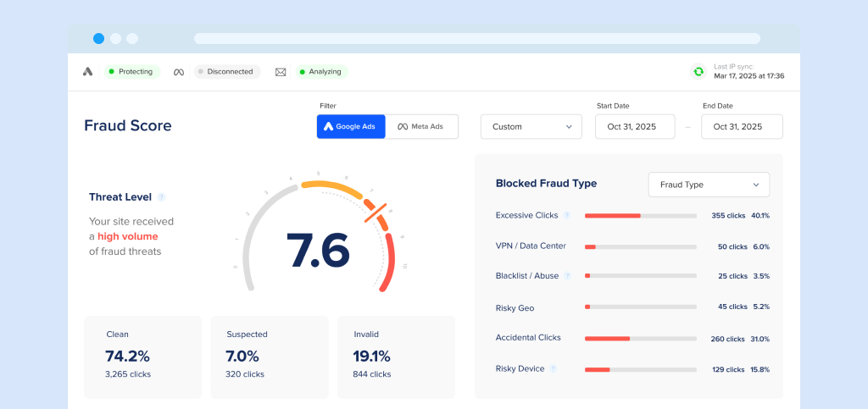Select the Google Ads filter tab
Viewport: 868px width, 409px height.
351,127
